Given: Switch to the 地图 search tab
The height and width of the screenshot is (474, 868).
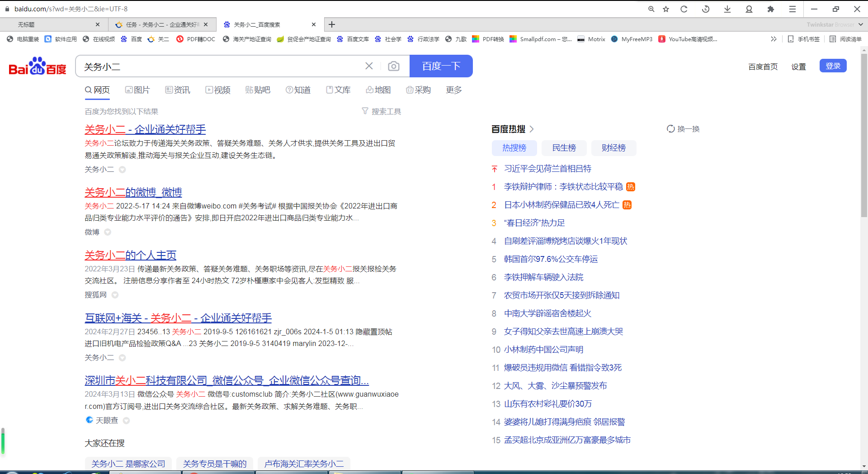Looking at the screenshot, I should click(378, 90).
